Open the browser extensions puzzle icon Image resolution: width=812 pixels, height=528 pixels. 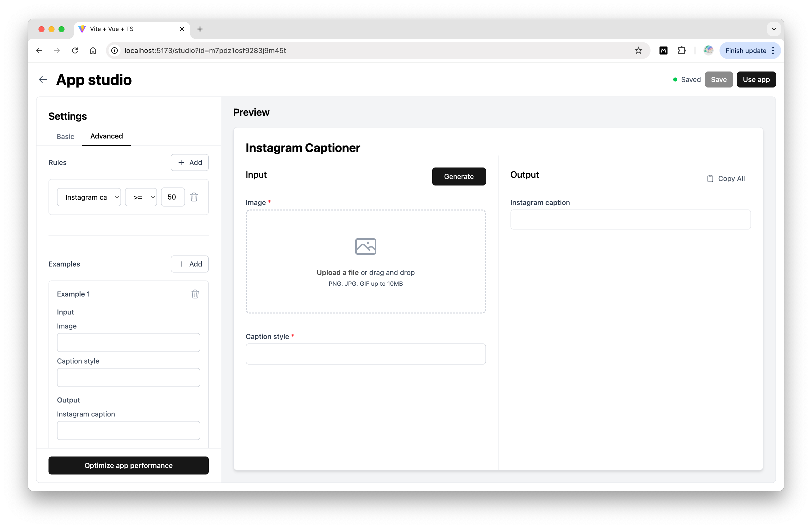point(681,50)
